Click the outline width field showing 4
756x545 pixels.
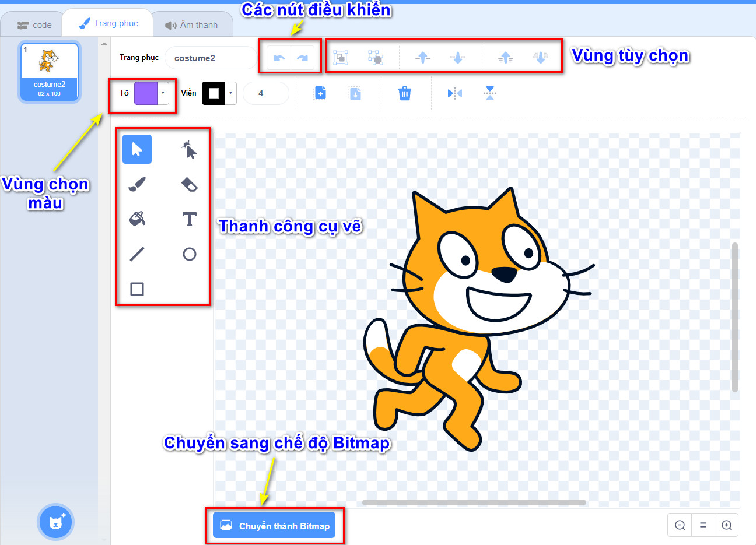click(x=266, y=93)
